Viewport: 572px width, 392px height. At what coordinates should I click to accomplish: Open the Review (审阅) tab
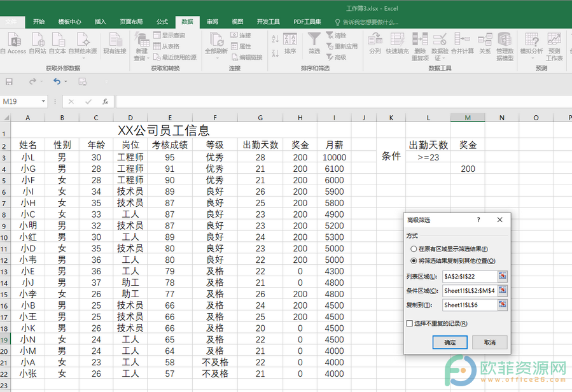(213, 22)
